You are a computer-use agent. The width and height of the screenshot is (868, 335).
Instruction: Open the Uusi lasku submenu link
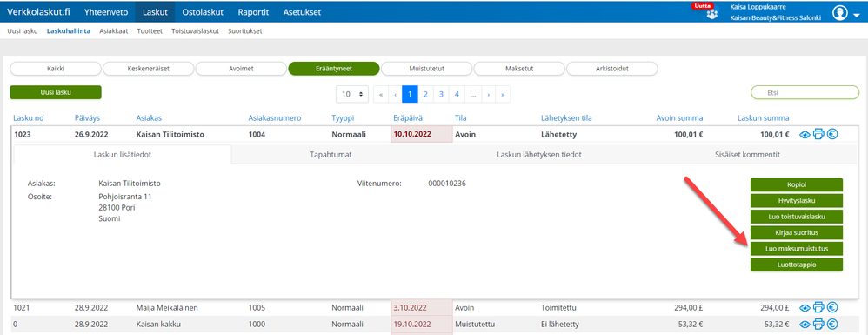(22, 31)
